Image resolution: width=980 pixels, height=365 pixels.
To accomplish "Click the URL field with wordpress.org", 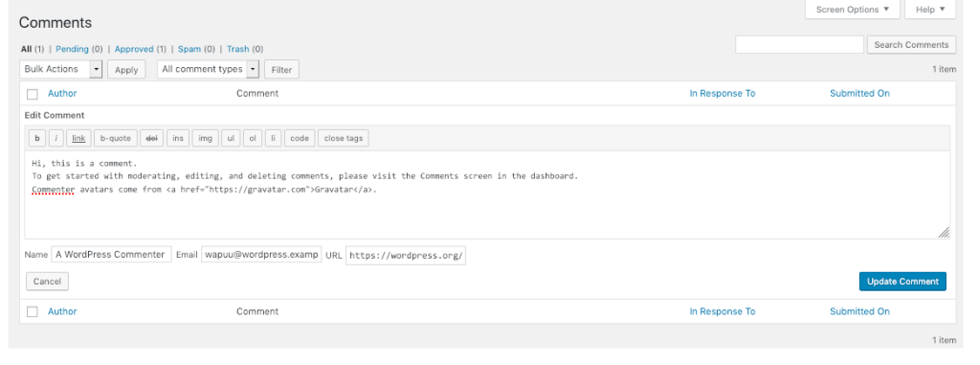I will pos(406,255).
